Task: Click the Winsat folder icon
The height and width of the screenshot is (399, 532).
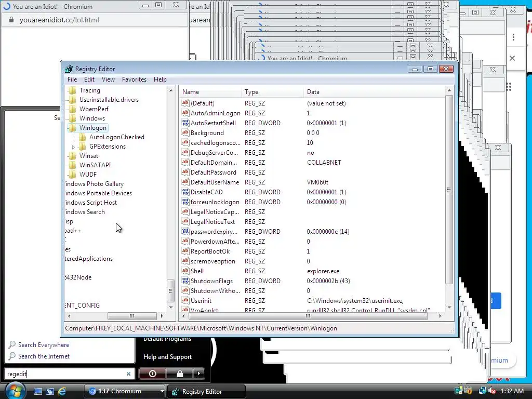Action: [72, 156]
